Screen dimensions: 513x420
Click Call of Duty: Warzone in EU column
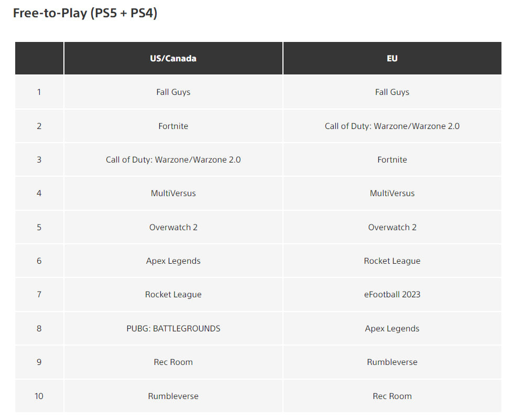click(392, 126)
